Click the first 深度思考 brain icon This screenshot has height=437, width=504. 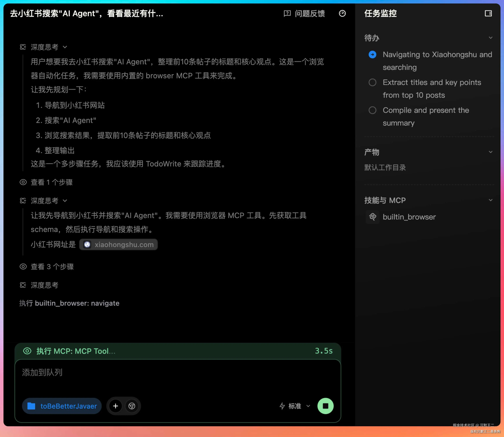tap(23, 47)
